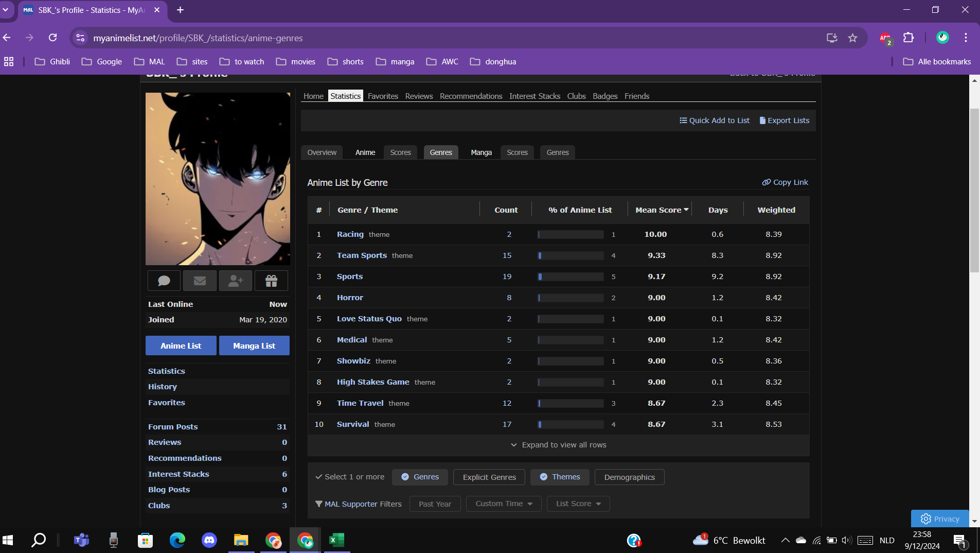
Task: Expand to view all rows
Action: tap(558, 445)
